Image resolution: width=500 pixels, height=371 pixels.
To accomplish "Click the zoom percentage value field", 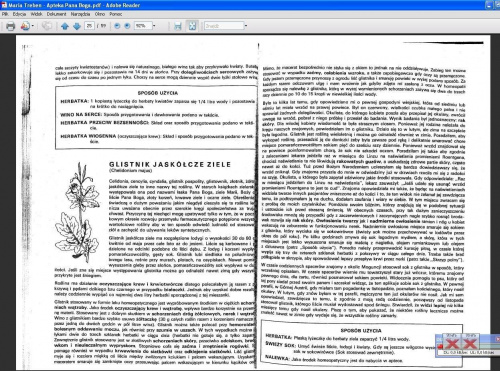I will [143, 26].
